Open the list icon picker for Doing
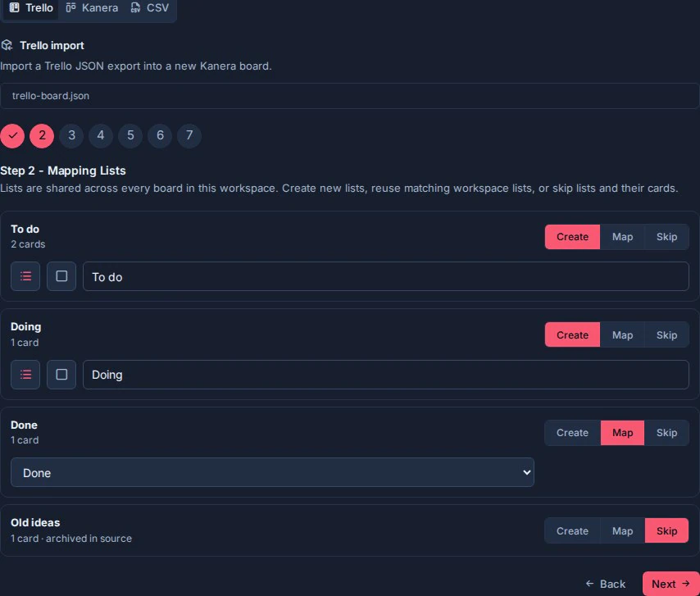700x596 pixels. [25, 375]
